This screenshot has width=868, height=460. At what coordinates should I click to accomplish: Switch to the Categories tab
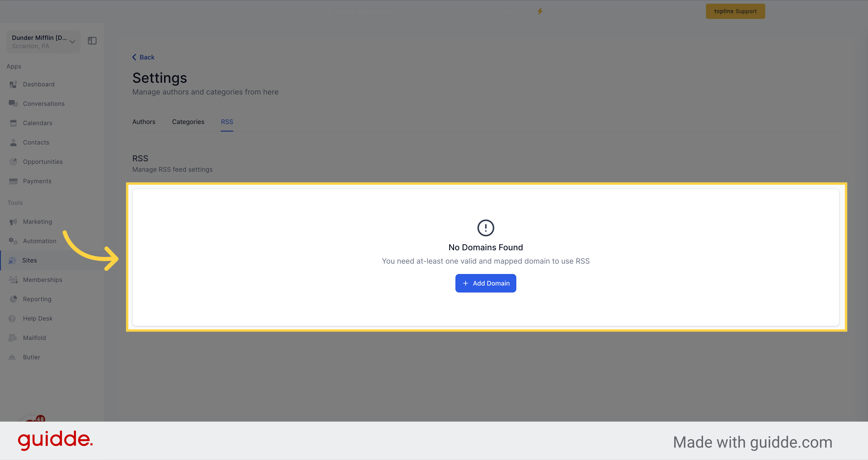(x=188, y=122)
